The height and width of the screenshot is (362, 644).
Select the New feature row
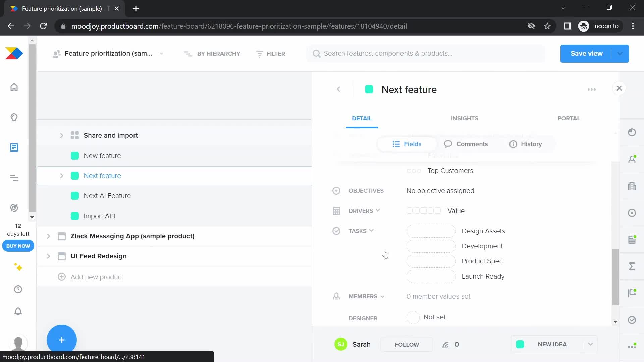click(174, 156)
